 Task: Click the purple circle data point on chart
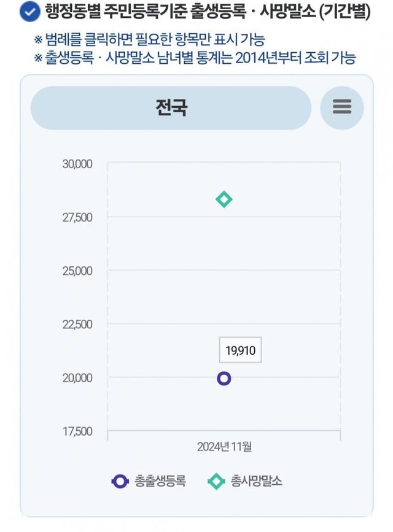click(224, 379)
